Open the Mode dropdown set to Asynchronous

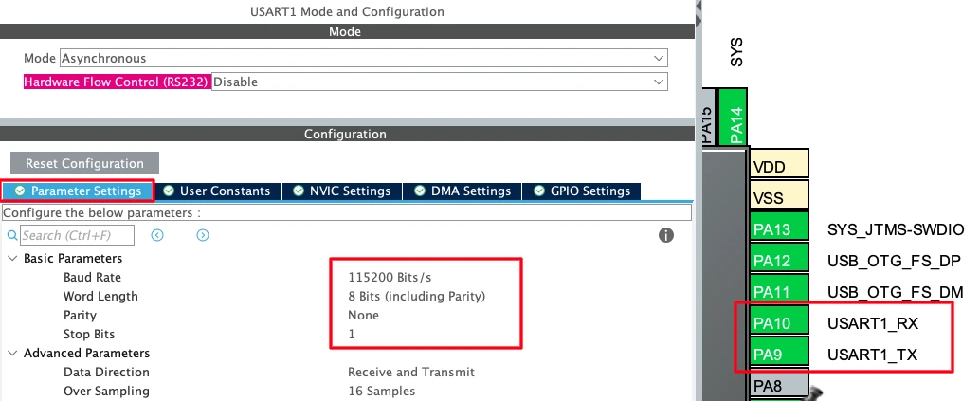(364, 58)
